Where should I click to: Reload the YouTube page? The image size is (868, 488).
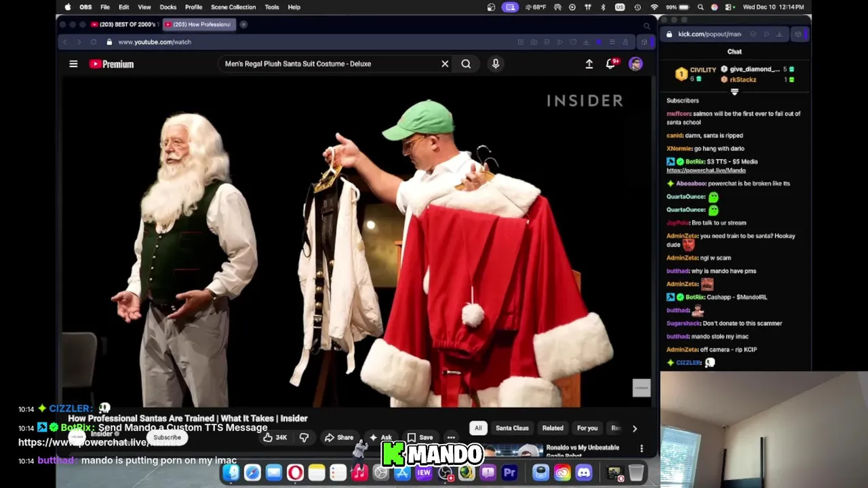[94, 42]
